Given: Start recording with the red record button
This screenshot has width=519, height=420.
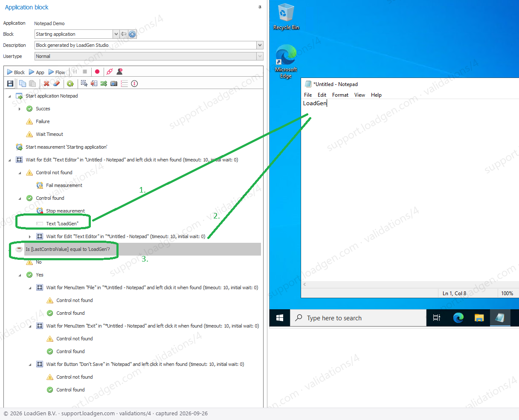Looking at the screenshot, I should pyautogui.click(x=97, y=72).
